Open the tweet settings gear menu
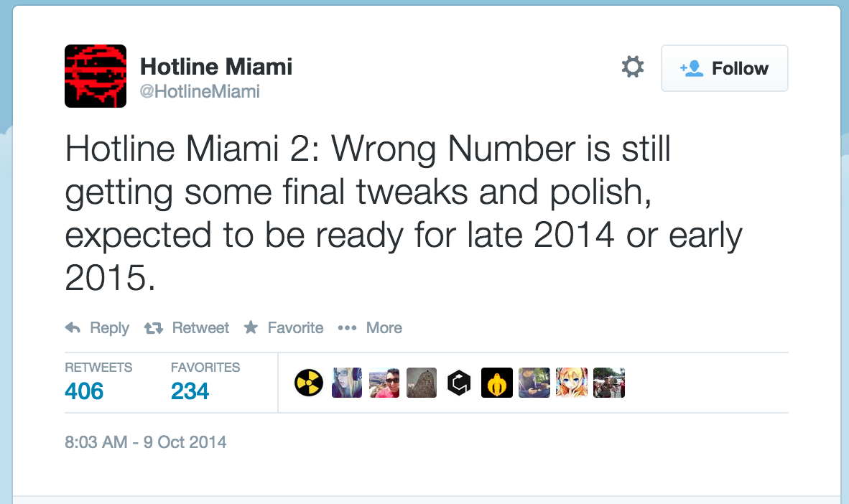 click(x=632, y=68)
